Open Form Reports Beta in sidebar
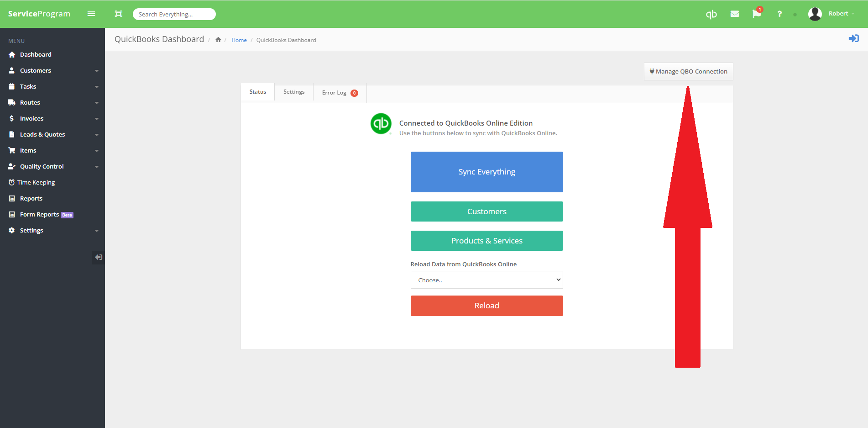868x428 pixels. [x=46, y=214]
